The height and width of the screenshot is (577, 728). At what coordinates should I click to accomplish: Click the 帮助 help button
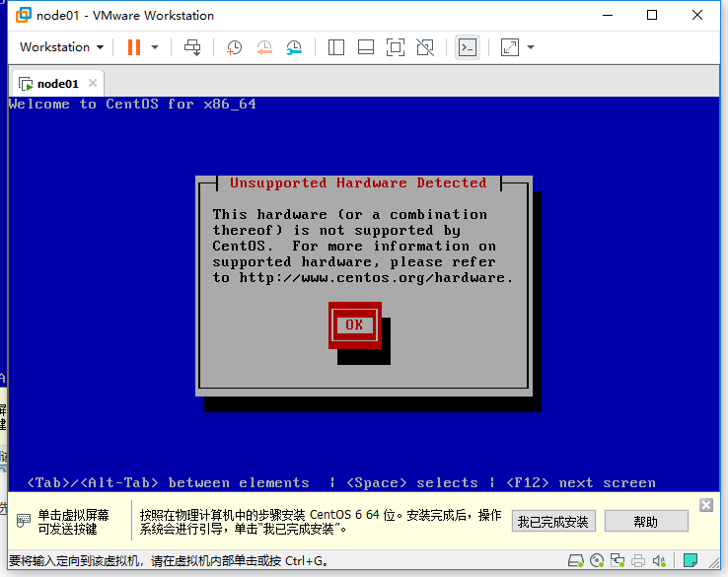(646, 522)
